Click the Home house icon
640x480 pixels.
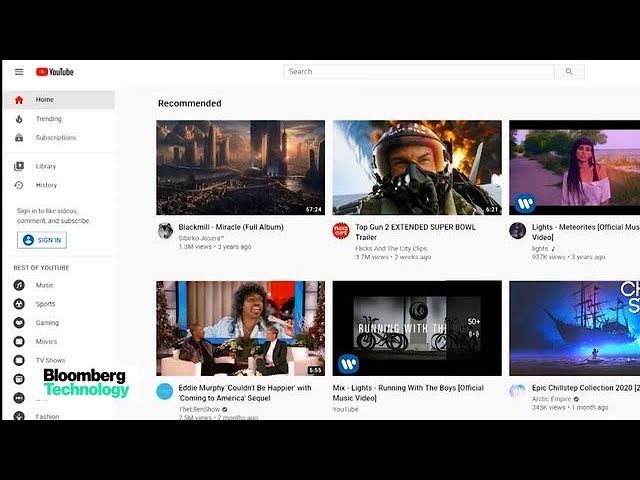(x=19, y=100)
